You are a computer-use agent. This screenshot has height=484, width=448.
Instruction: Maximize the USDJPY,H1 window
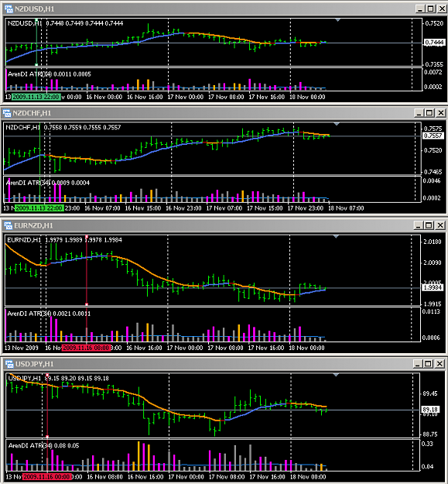click(428, 364)
